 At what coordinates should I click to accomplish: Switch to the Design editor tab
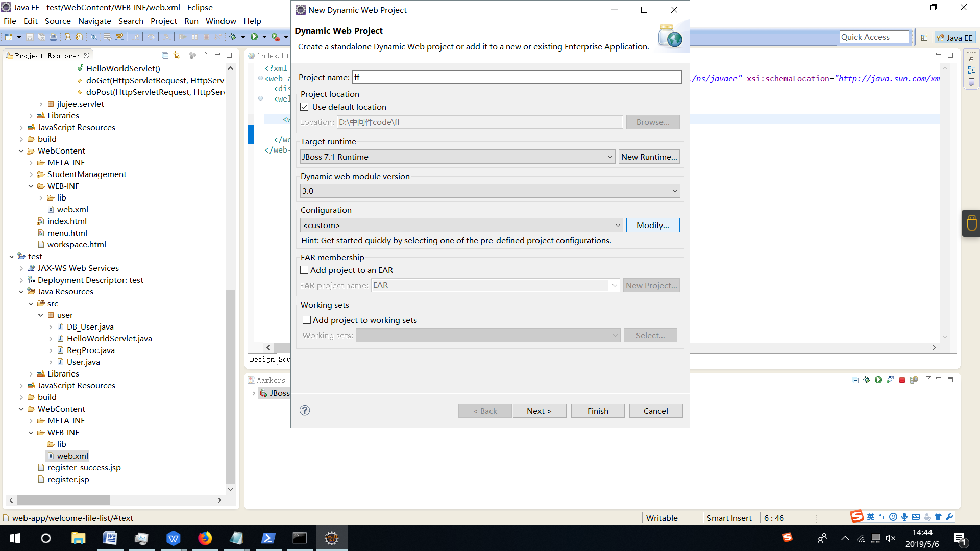coord(262,359)
